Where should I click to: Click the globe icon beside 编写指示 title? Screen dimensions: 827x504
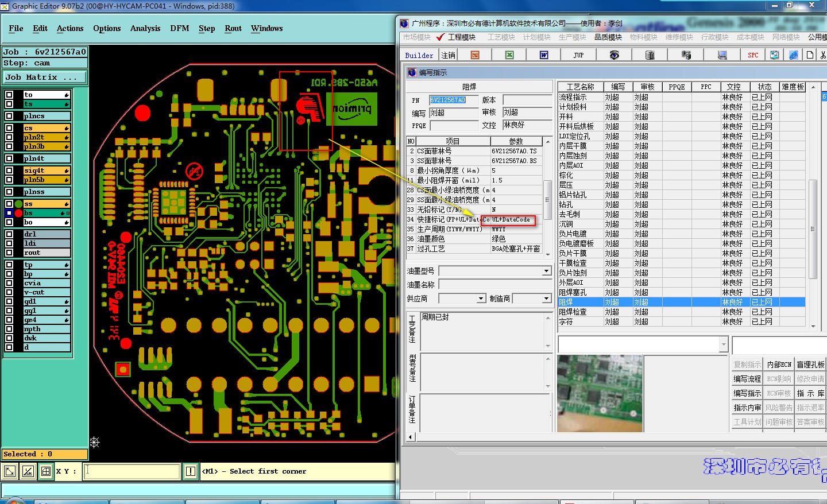pyautogui.click(x=412, y=72)
